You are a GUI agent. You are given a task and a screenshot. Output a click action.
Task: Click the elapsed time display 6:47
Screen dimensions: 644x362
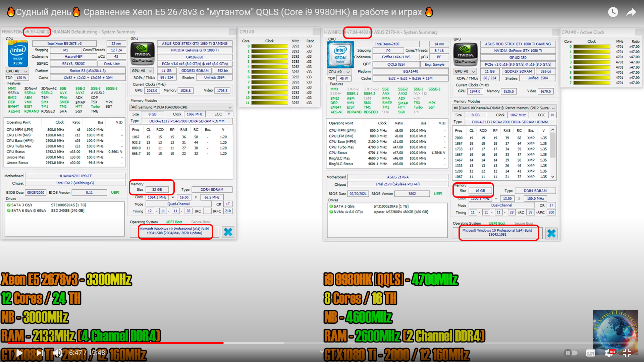pyautogui.click(x=76, y=353)
